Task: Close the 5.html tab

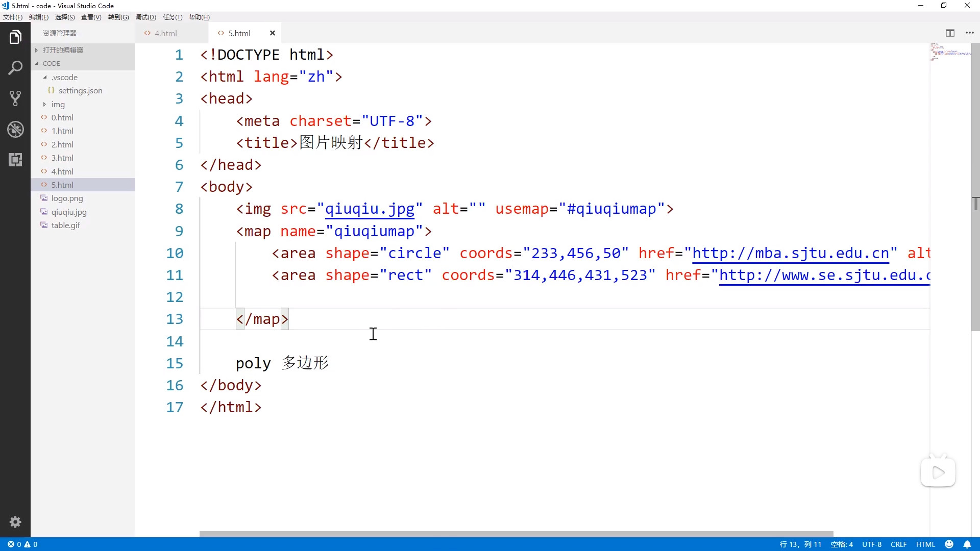Action: pyautogui.click(x=273, y=33)
